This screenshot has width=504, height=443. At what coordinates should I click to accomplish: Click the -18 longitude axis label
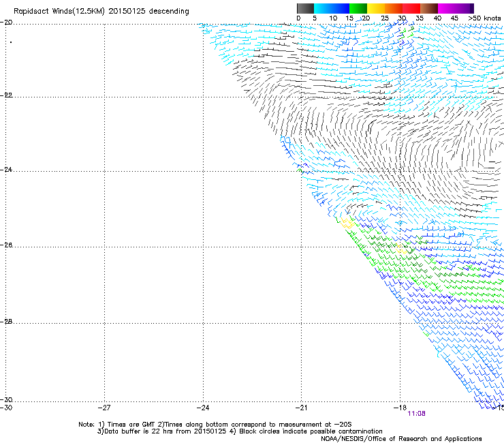400,408
